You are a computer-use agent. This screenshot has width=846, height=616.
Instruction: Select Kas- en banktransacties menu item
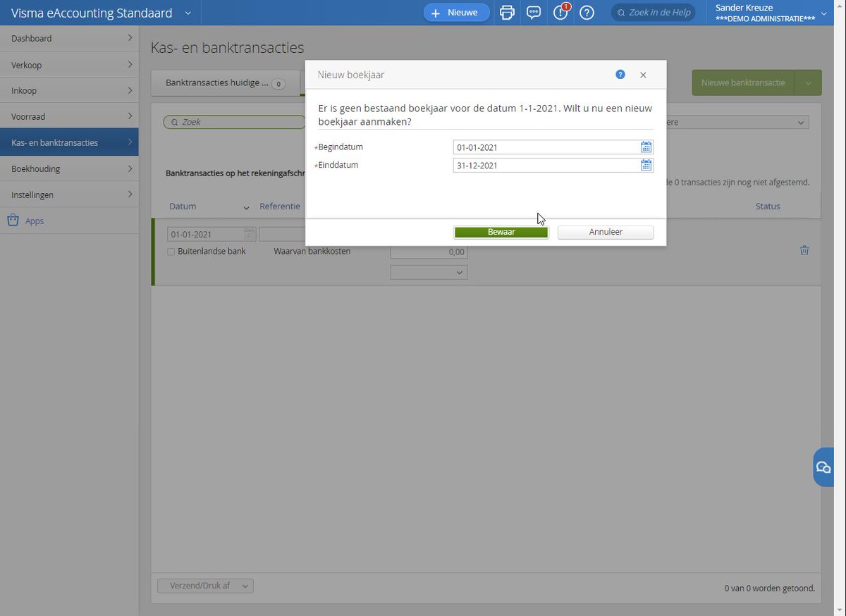[x=69, y=142]
